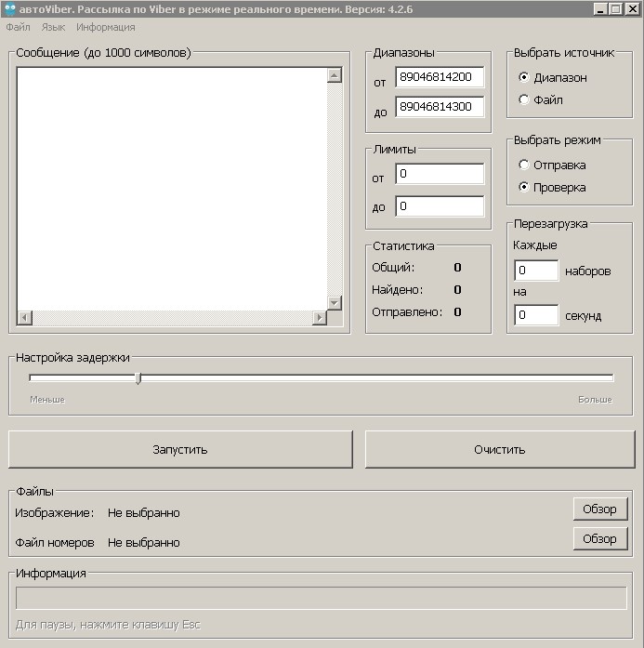Click the range end field 89046814300
Screen dimensions: 644x648
tap(440, 107)
